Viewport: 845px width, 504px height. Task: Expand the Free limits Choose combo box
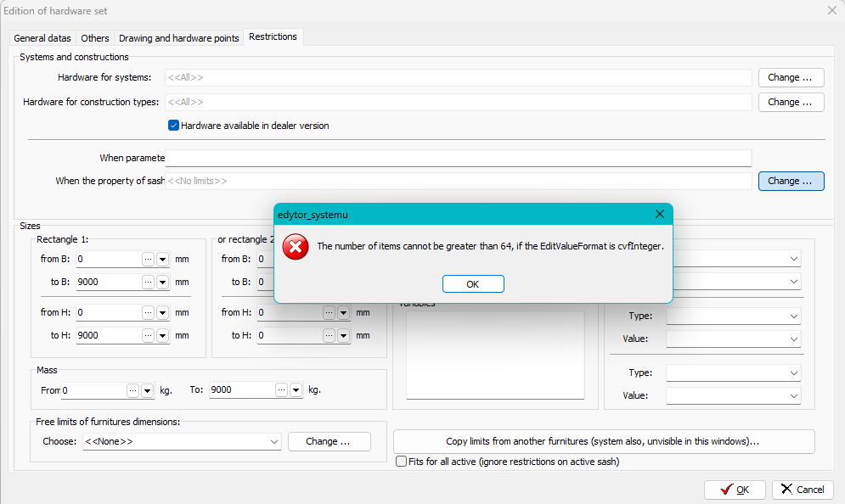coord(274,441)
